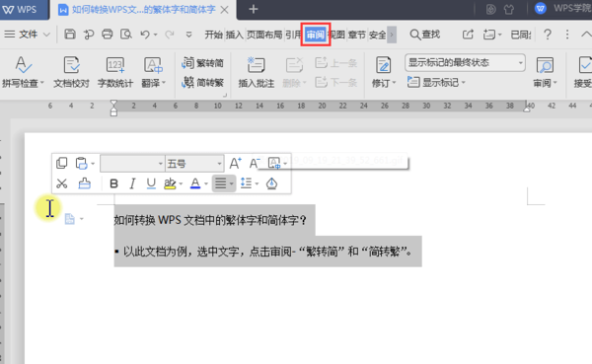Screen dimensions: 592x364
Task: Insert a comment with 插入批注
Action: [x=256, y=72]
